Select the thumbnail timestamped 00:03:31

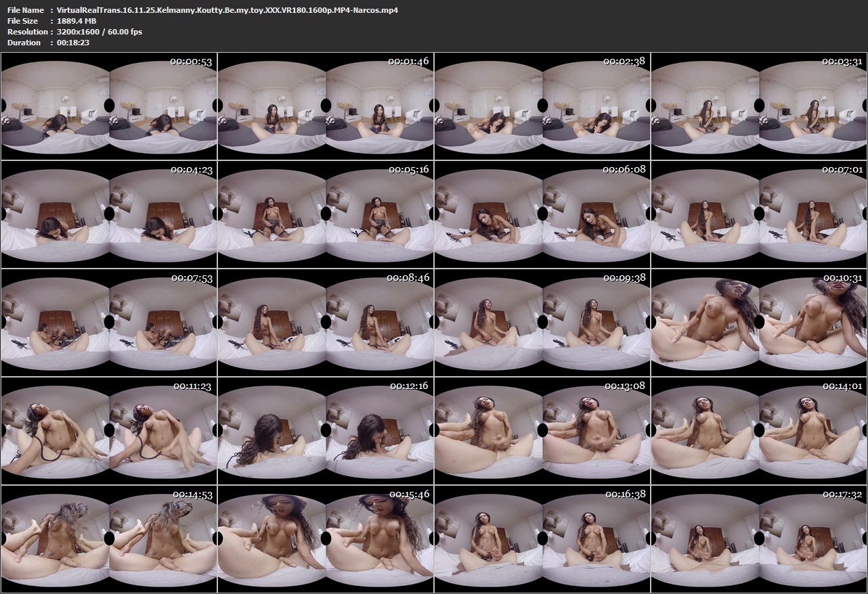pyautogui.click(x=759, y=106)
